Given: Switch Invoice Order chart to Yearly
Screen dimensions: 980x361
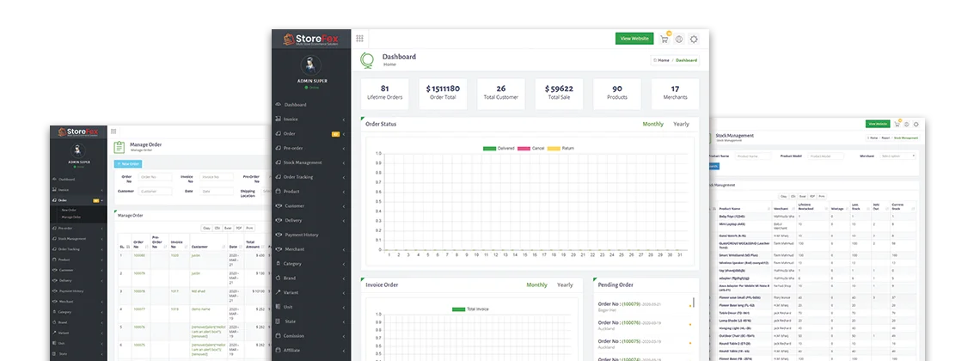Looking at the screenshot, I should (x=565, y=285).
